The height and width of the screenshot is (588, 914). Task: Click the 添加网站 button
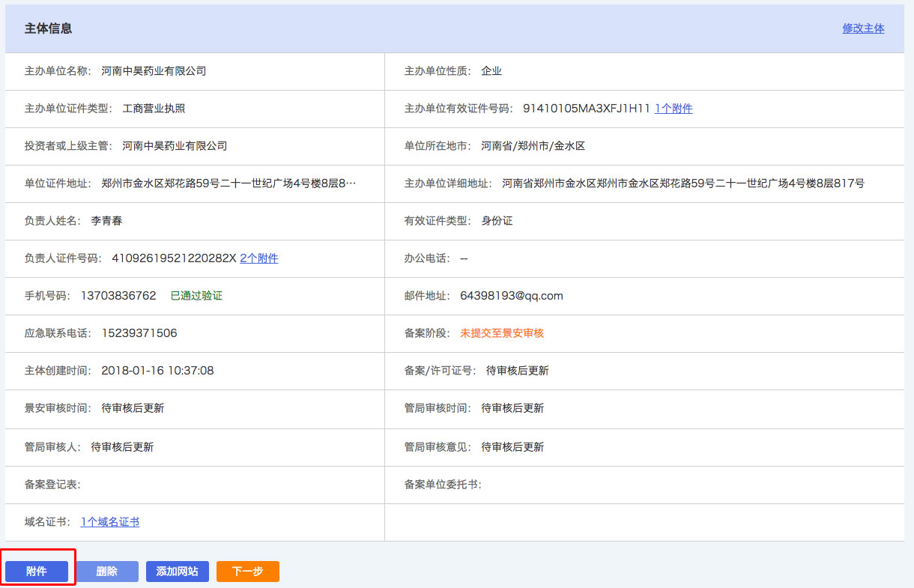point(177,572)
